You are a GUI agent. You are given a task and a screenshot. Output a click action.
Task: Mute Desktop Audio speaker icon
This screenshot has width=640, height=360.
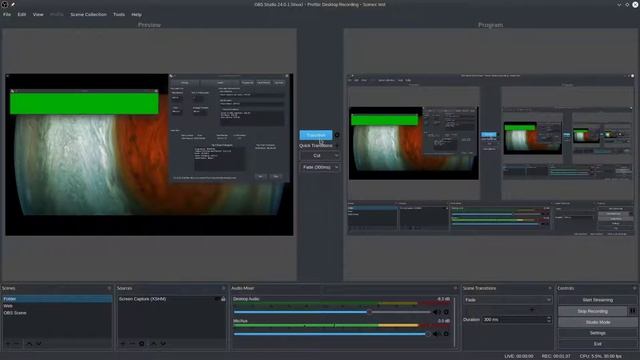pyautogui.click(x=436, y=312)
